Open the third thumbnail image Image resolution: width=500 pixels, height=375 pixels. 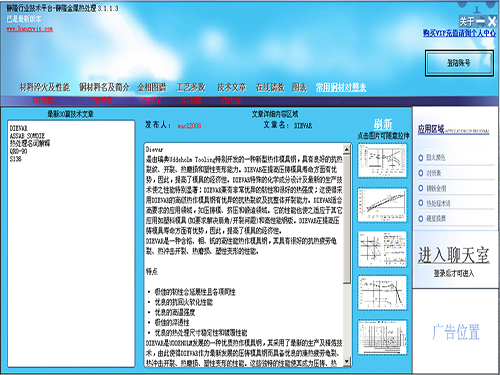coord(382,249)
